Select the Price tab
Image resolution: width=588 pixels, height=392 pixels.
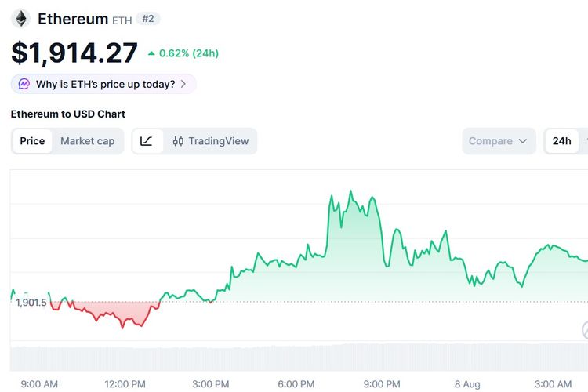pyautogui.click(x=32, y=141)
